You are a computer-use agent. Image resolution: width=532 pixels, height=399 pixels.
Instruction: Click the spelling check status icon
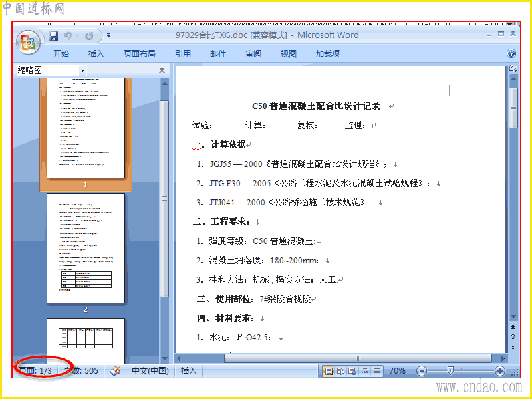pos(115,371)
